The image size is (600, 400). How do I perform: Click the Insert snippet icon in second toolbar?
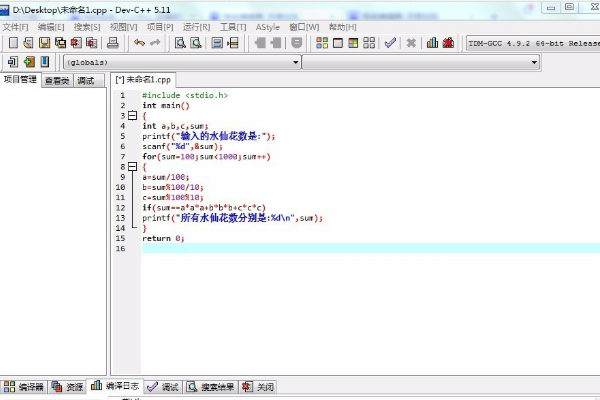[13, 62]
